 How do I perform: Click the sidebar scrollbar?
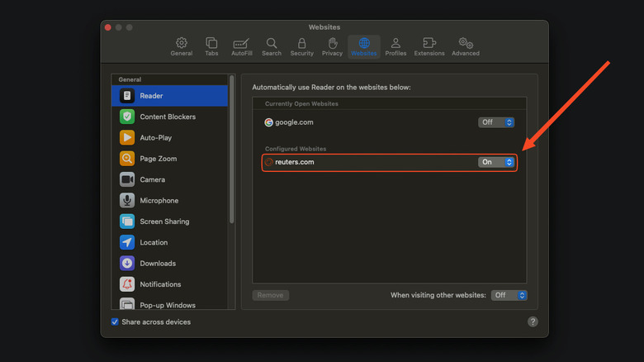232,149
